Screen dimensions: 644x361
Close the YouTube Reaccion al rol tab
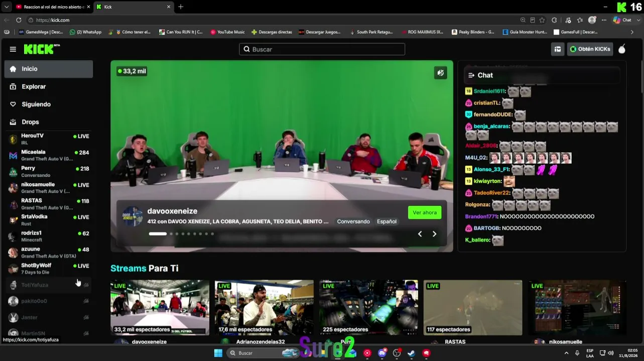tap(88, 7)
